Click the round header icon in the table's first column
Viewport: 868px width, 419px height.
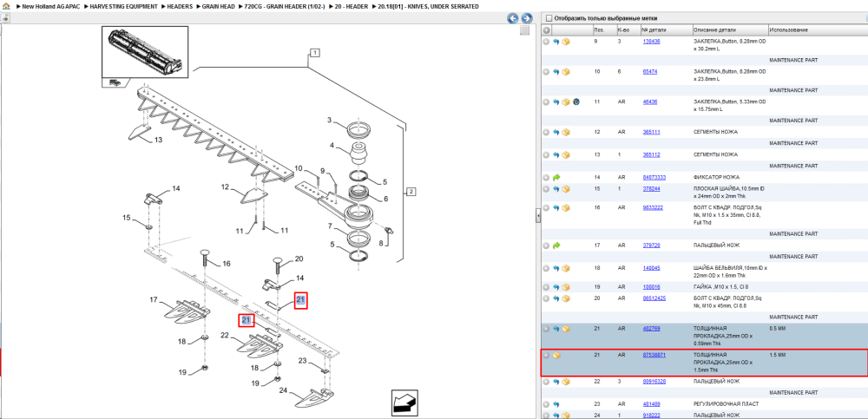click(x=546, y=29)
